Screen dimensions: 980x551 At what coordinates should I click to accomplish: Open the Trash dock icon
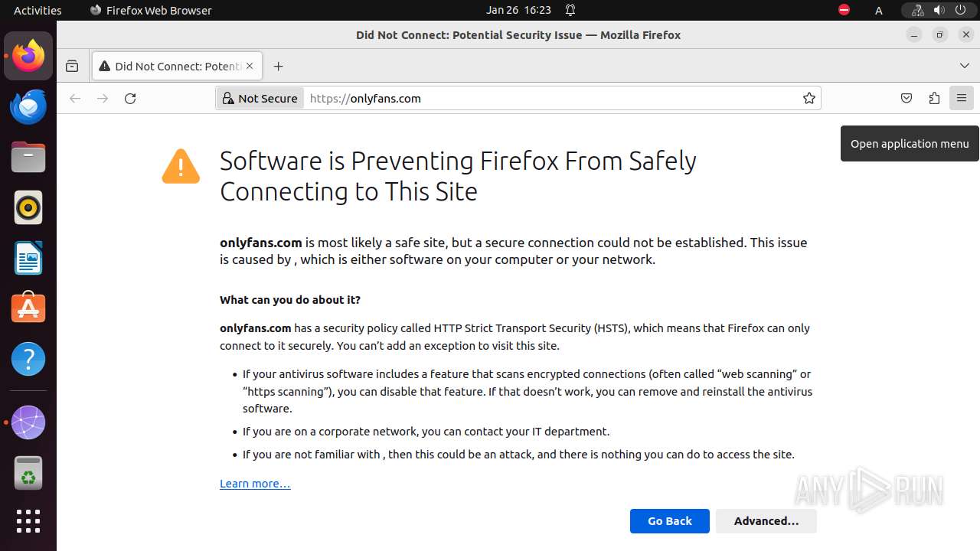(x=28, y=473)
